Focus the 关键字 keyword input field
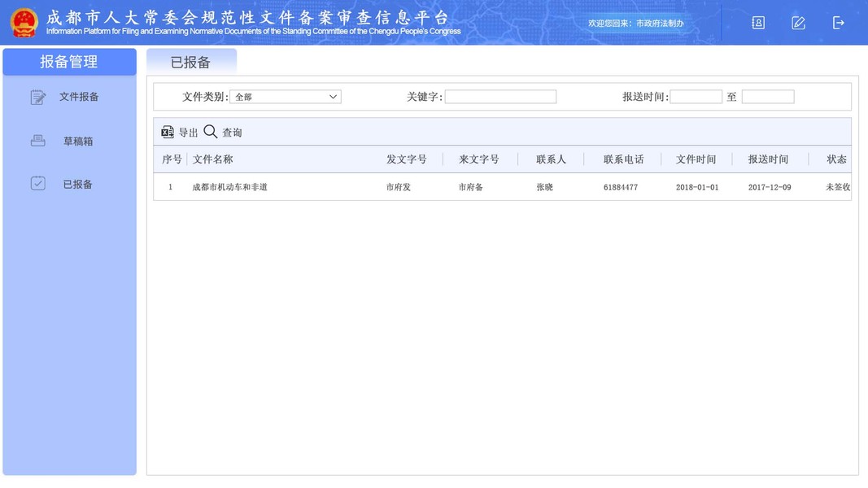 [x=500, y=97]
